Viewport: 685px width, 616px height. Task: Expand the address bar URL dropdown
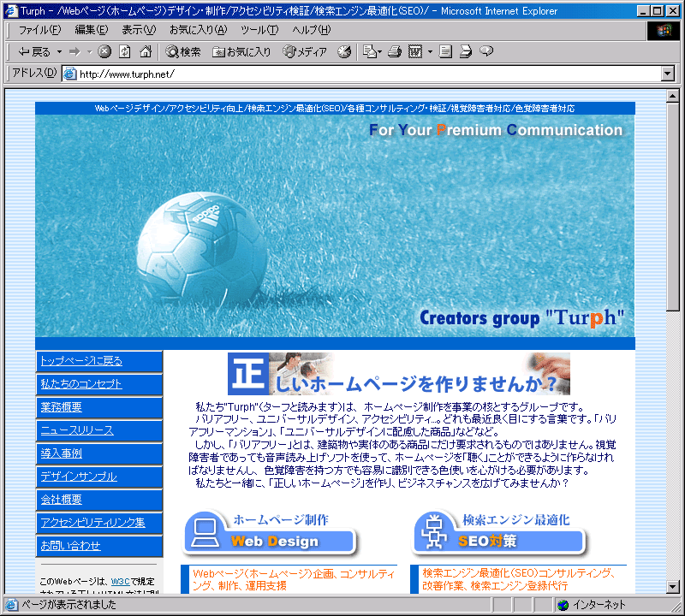(x=668, y=74)
